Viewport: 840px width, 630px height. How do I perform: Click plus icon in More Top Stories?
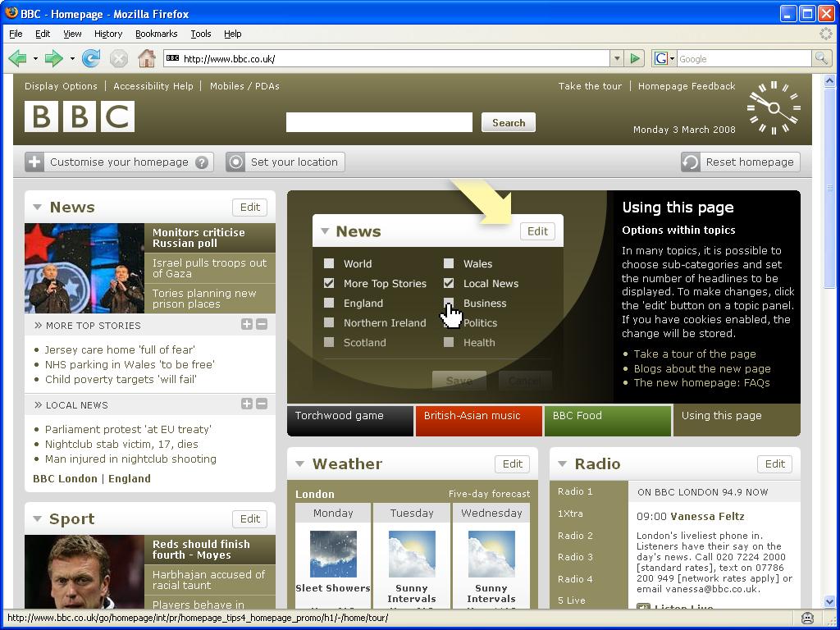pos(246,325)
